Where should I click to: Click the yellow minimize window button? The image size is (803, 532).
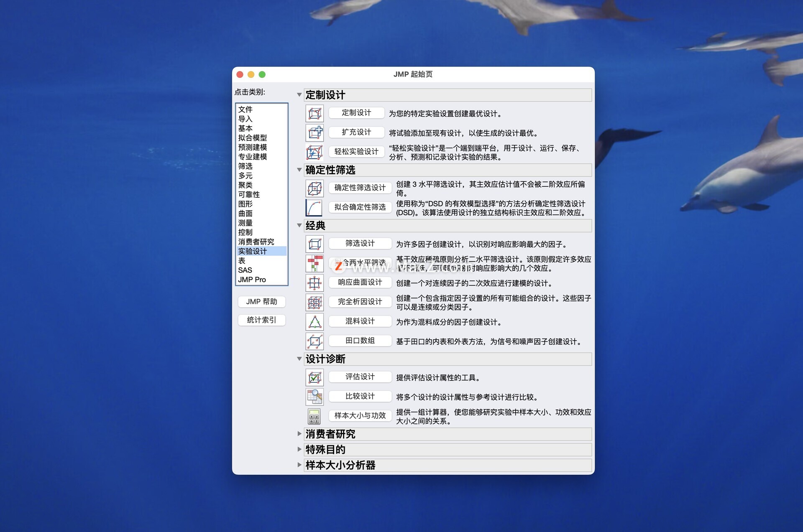tap(251, 74)
